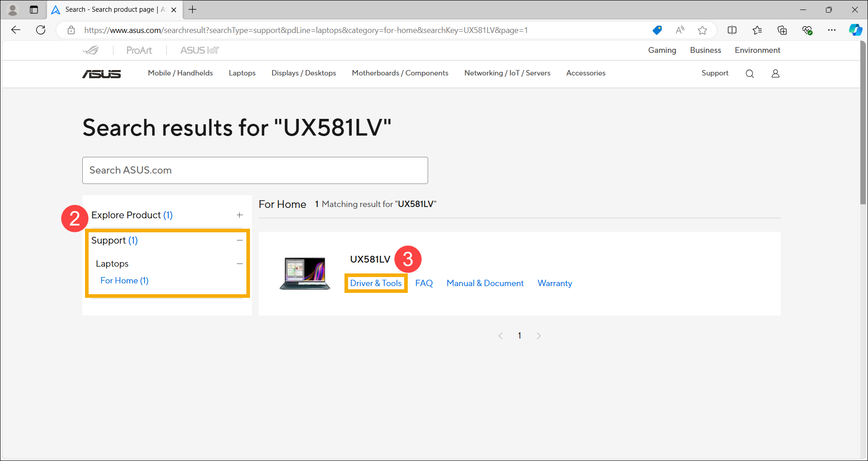Open the Motherboards / Components menu
Viewport: 868px width, 461px height.
pos(400,73)
